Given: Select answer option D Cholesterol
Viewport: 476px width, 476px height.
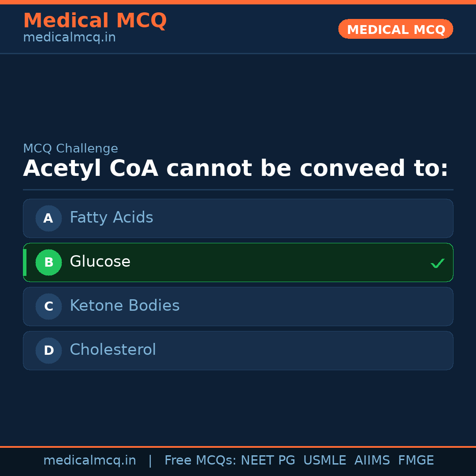Looking at the screenshot, I should tap(238, 350).
